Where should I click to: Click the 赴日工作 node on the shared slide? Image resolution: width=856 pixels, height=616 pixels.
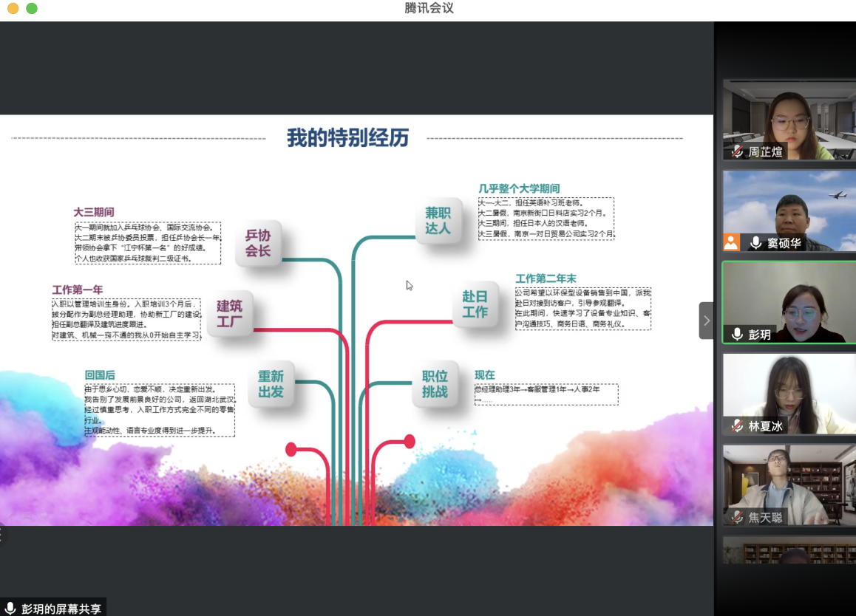[475, 304]
